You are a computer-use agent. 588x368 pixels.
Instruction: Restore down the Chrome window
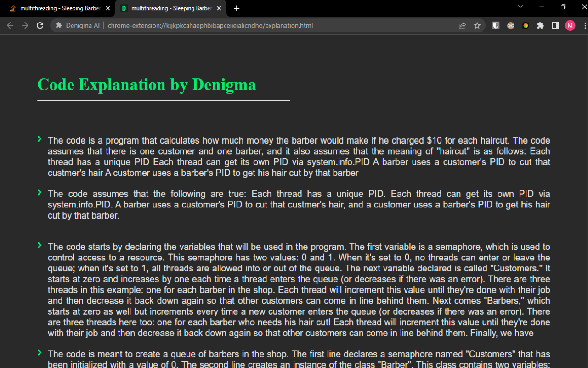563,7
